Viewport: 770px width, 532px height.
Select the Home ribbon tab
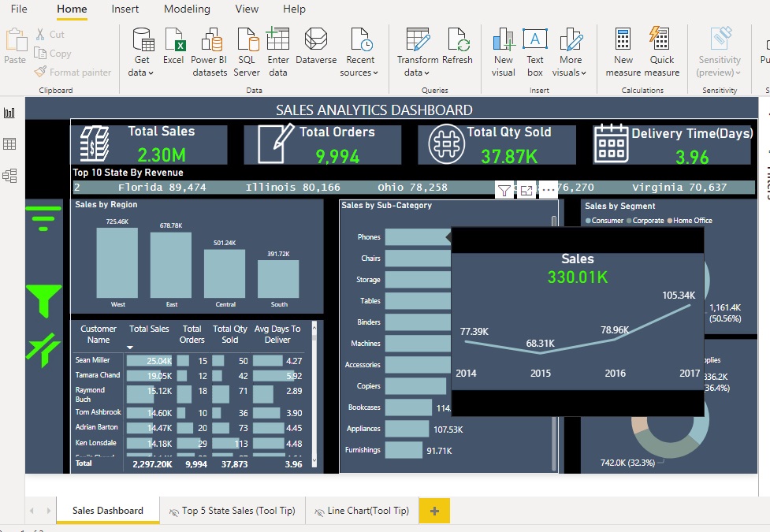(72, 9)
